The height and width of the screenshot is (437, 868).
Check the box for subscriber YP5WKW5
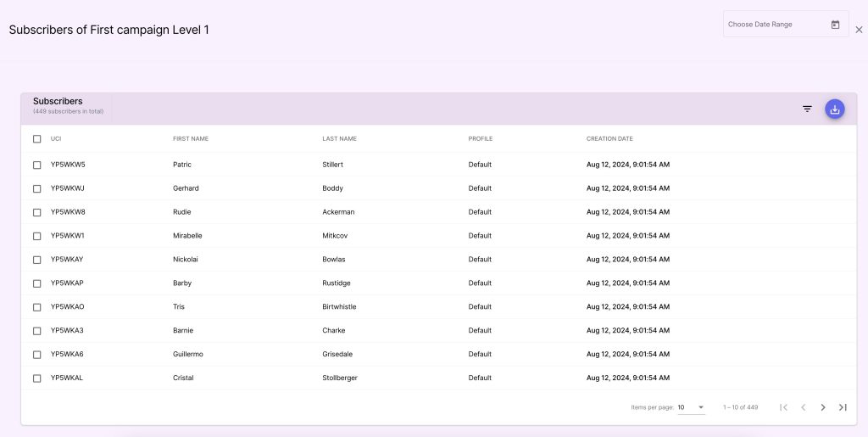pyautogui.click(x=37, y=165)
